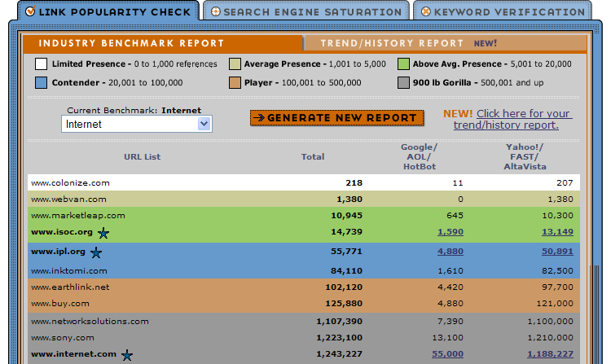Click the Keyword Verification tab icon
The height and width of the screenshot is (364, 611).
424,11
